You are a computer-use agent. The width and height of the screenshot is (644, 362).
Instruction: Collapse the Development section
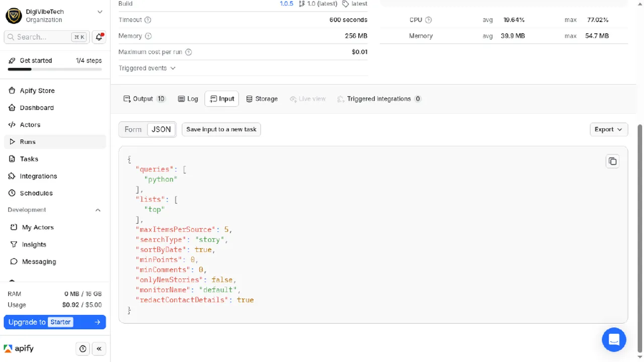tap(98, 210)
